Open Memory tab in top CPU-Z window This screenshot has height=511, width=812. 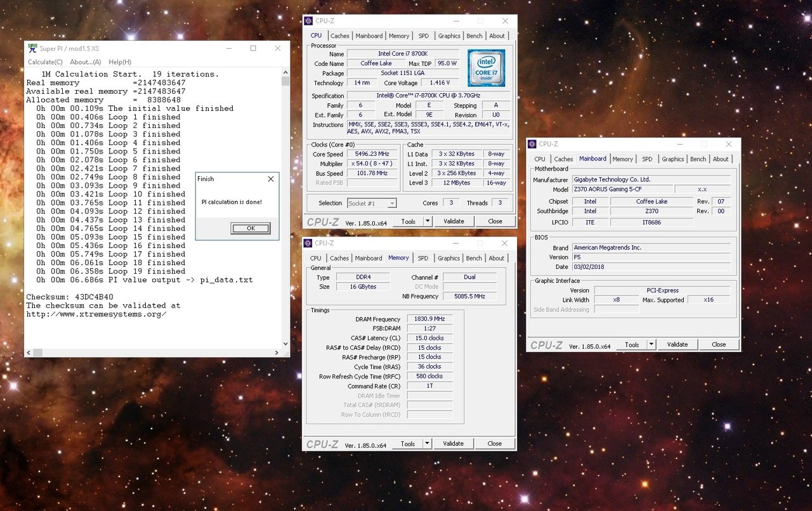tap(399, 36)
